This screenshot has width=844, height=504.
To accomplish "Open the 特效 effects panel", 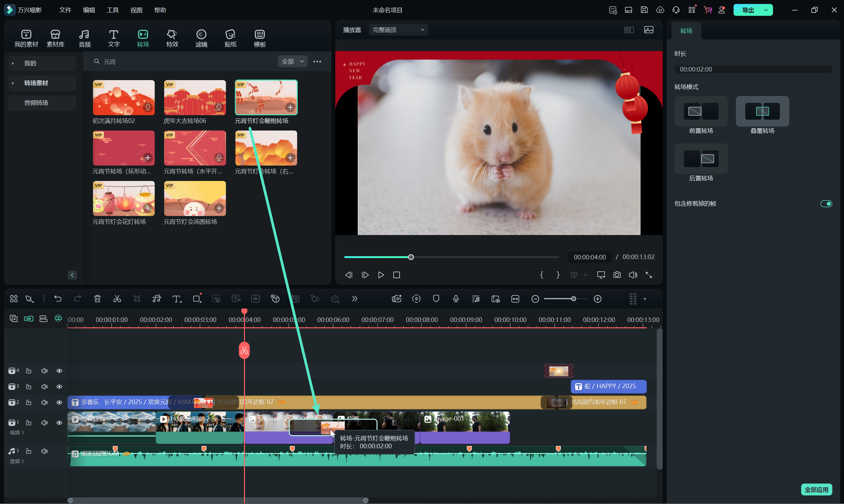I will (172, 38).
